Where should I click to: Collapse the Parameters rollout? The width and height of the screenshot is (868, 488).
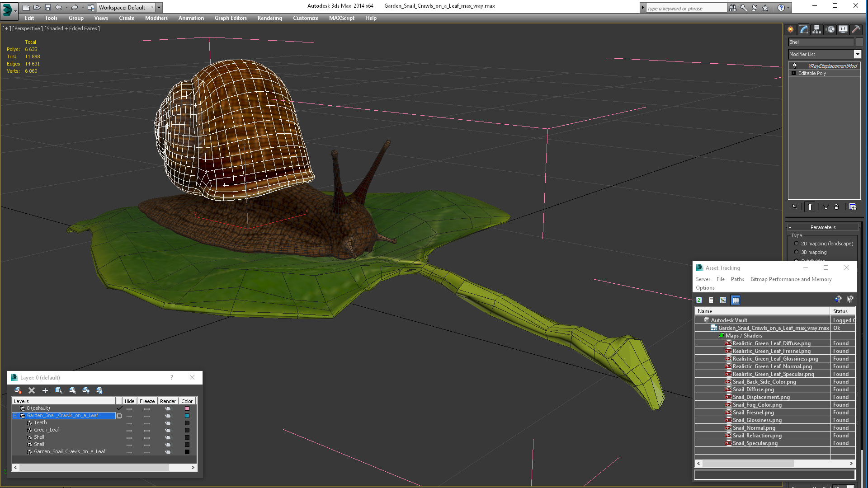pyautogui.click(x=823, y=227)
